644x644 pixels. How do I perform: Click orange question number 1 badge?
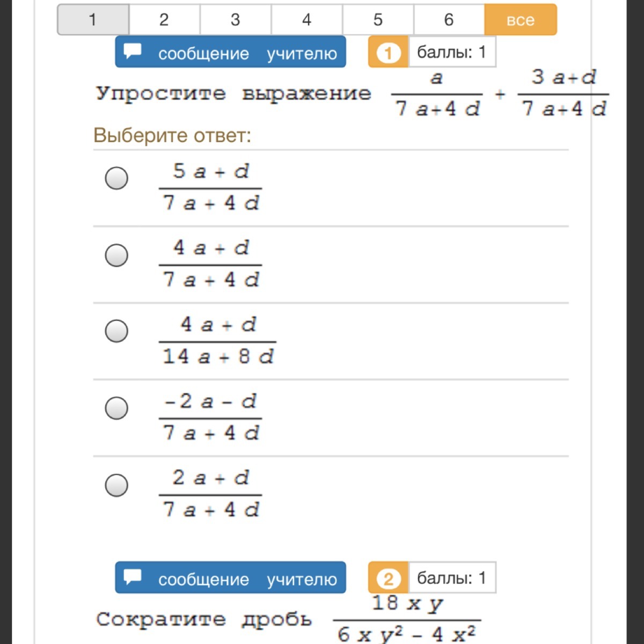tap(388, 53)
